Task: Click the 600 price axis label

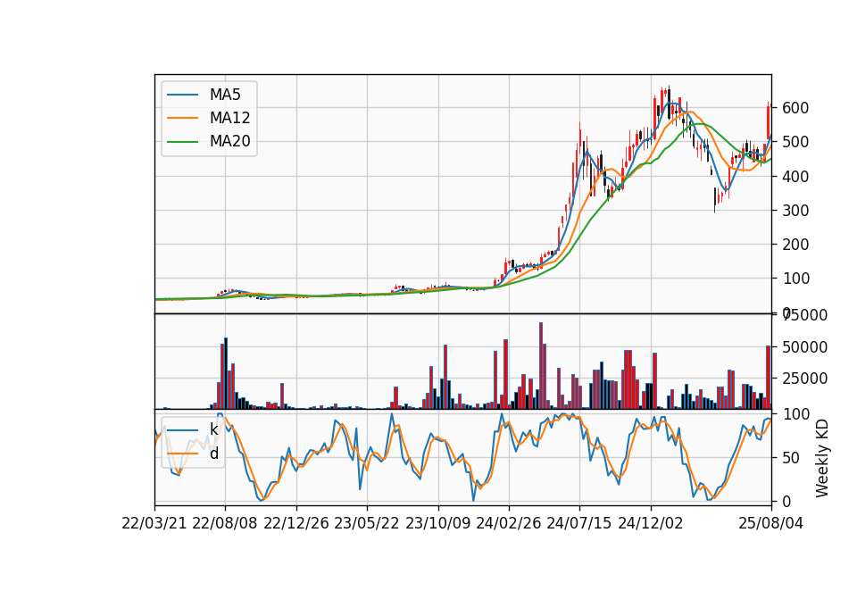Action: point(795,108)
